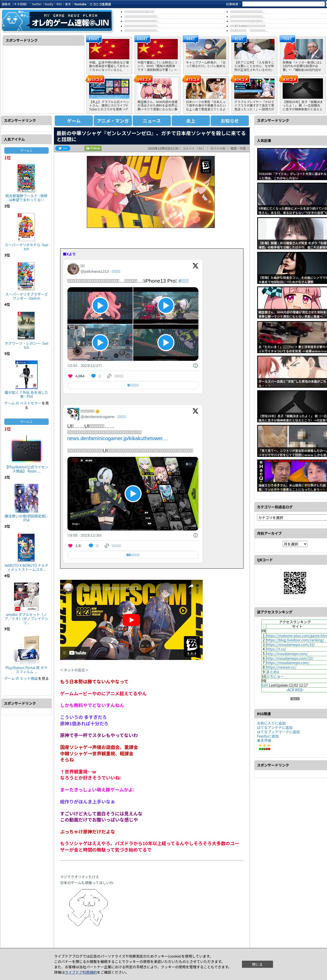Play the top-right video in pafuhana1213 tweet
Viewport: 327px width, 980px height.
click(166, 306)
